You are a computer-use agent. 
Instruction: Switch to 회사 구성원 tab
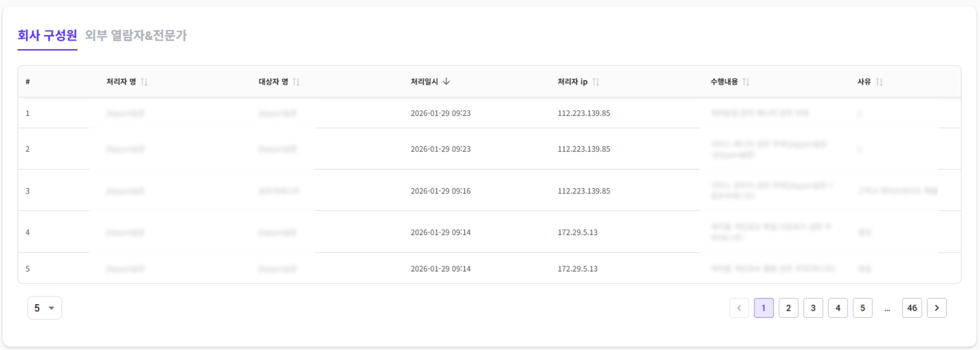coord(47,35)
